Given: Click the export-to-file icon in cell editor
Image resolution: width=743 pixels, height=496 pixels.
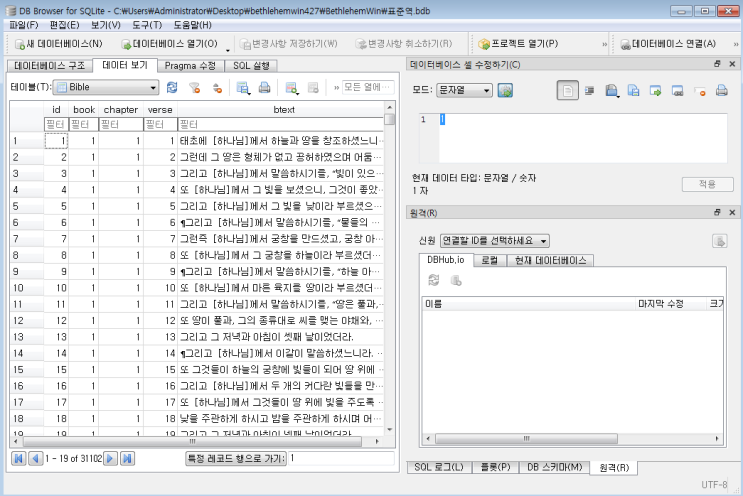Looking at the screenshot, I should pos(678,90).
